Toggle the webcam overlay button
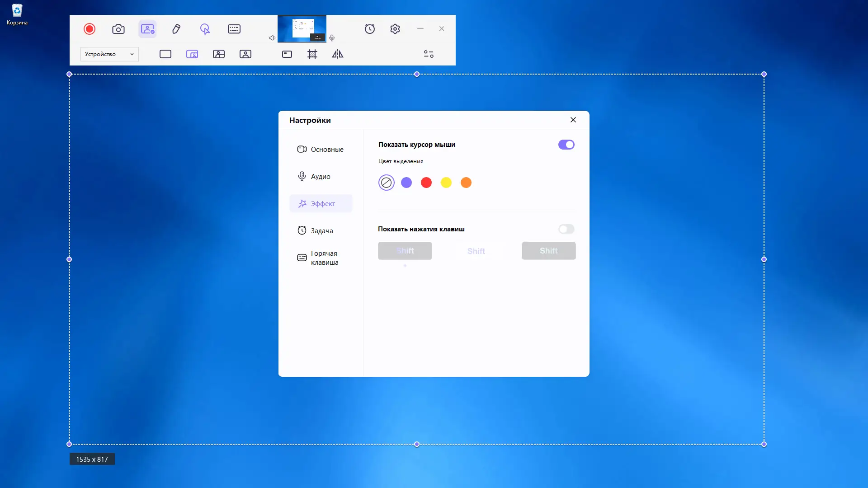This screenshot has width=868, height=488. coord(147,29)
